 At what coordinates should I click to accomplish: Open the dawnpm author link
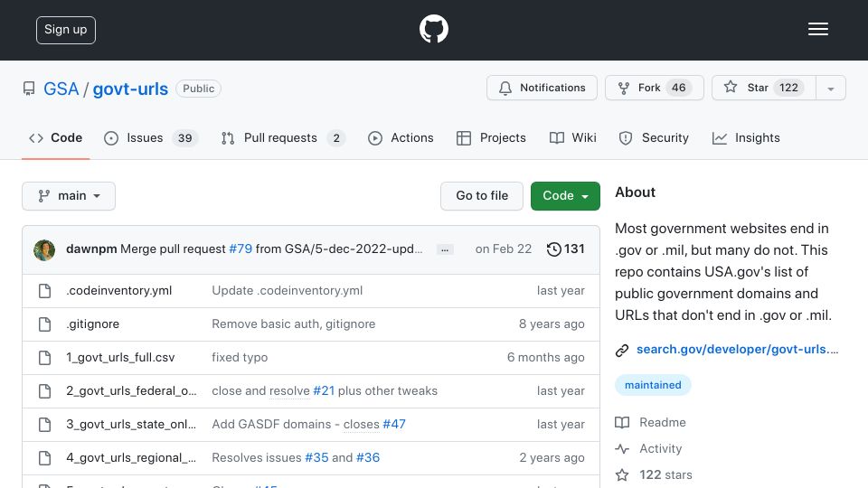click(91, 249)
